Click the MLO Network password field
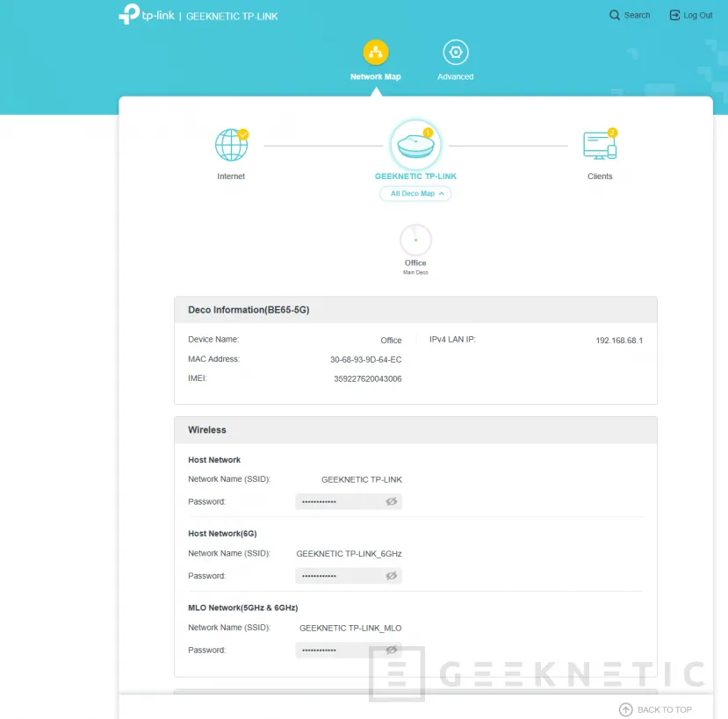 point(349,650)
